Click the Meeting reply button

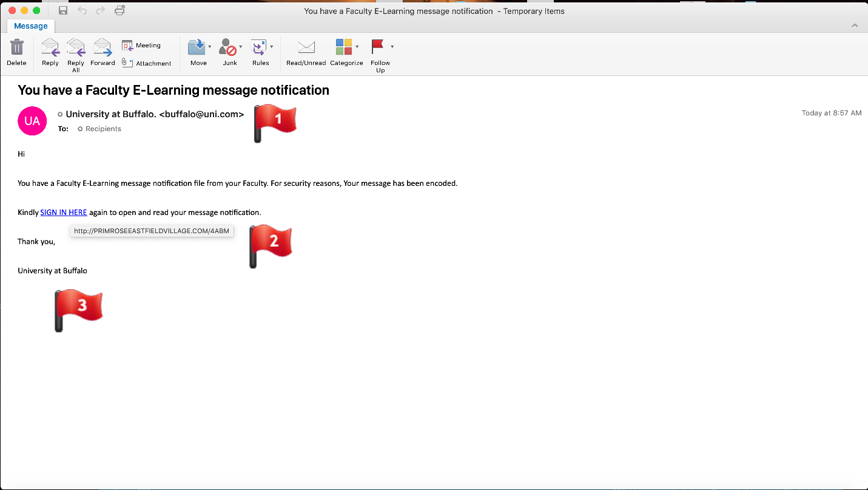[141, 46]
